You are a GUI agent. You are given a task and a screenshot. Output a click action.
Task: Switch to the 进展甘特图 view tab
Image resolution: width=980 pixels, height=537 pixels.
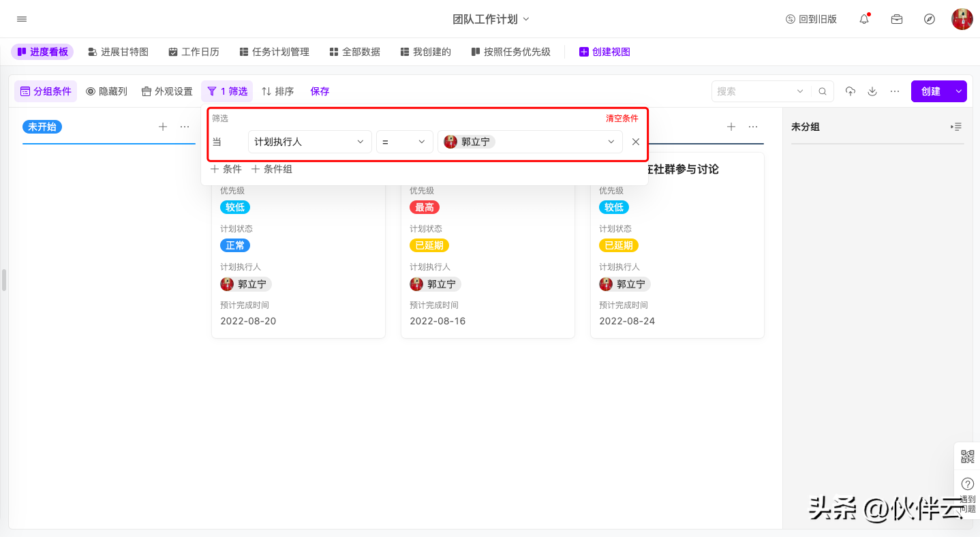point(118,52)
